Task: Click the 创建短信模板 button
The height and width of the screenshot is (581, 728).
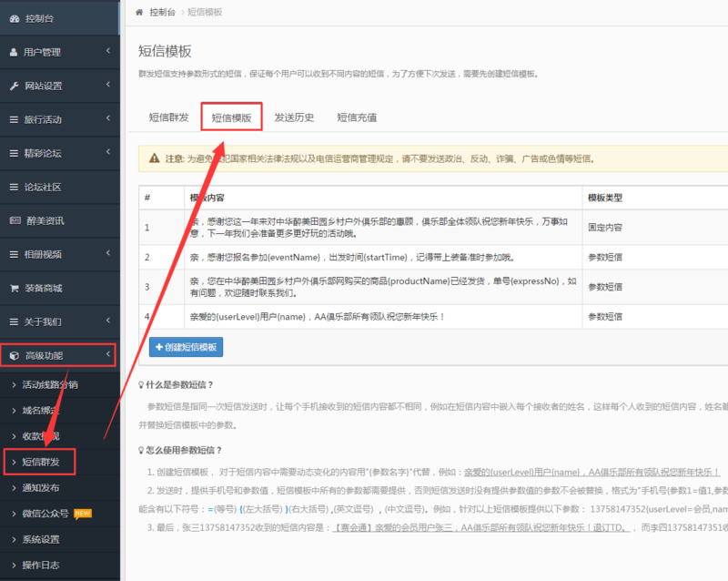Action: [186, 347]
